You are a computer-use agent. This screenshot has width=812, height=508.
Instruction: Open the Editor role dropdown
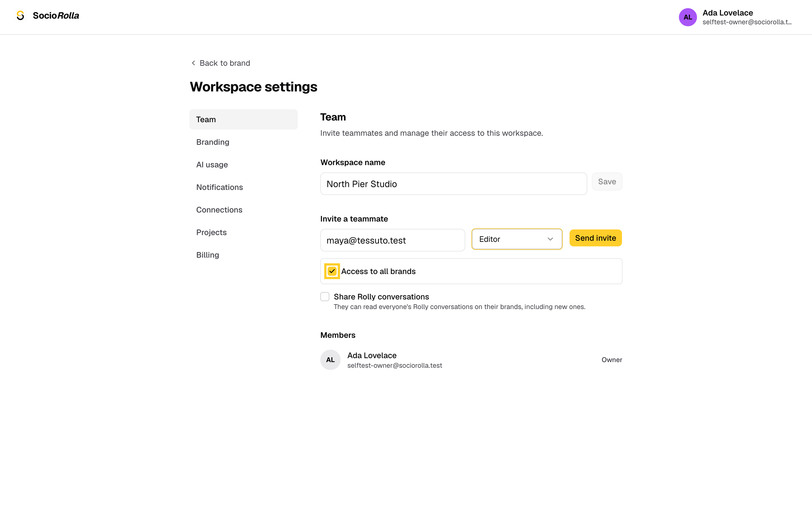[x=517, y=239]
